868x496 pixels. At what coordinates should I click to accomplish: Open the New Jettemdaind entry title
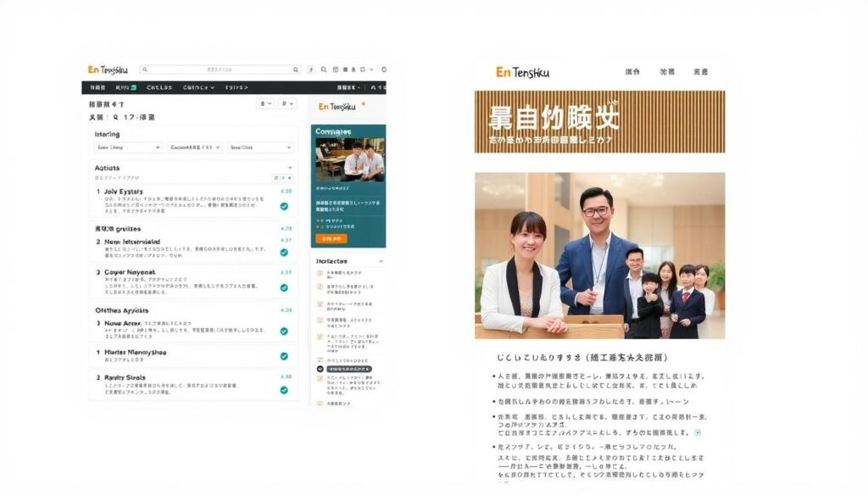[132, 242]
